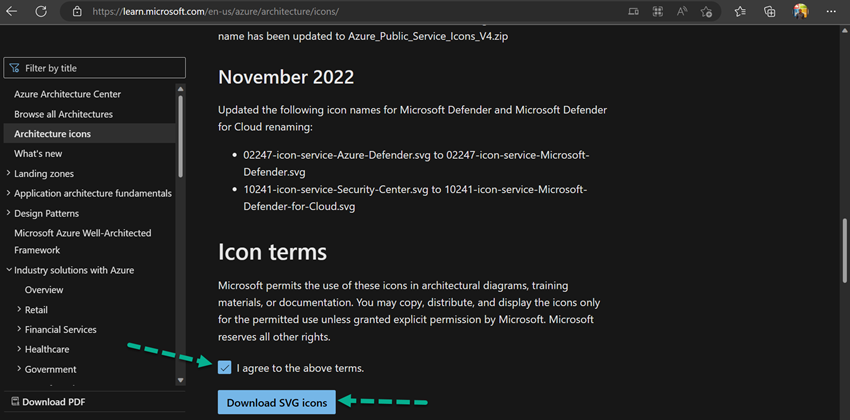Click the Government label in sidebar
This screenshot has width=850, height=420.
click(50, 369)
